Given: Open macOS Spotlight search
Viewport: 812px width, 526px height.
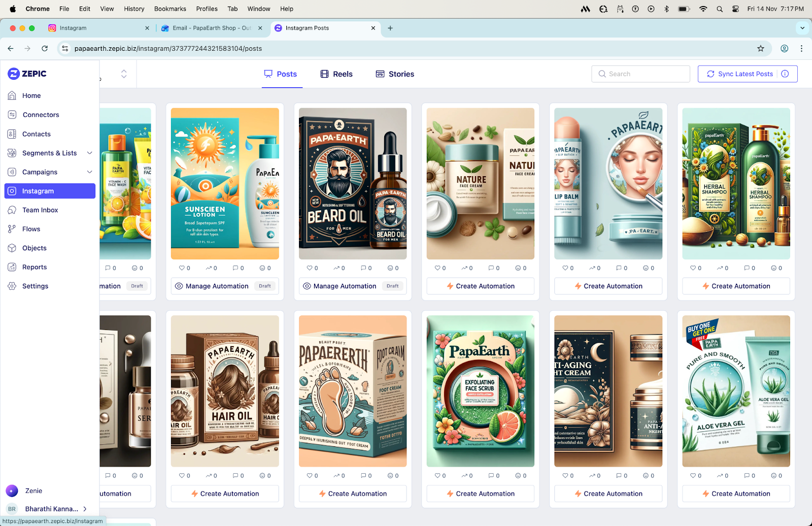Looking at the screenshot, I should [x=720, y=9].
